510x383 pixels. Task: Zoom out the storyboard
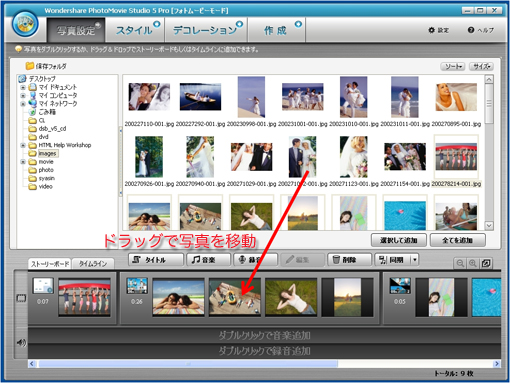pyautogui.click(x=460, y=263)
